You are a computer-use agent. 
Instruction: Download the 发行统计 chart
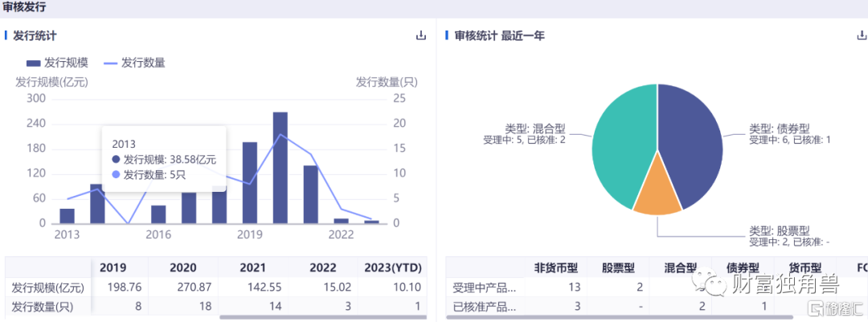(421, 35)
